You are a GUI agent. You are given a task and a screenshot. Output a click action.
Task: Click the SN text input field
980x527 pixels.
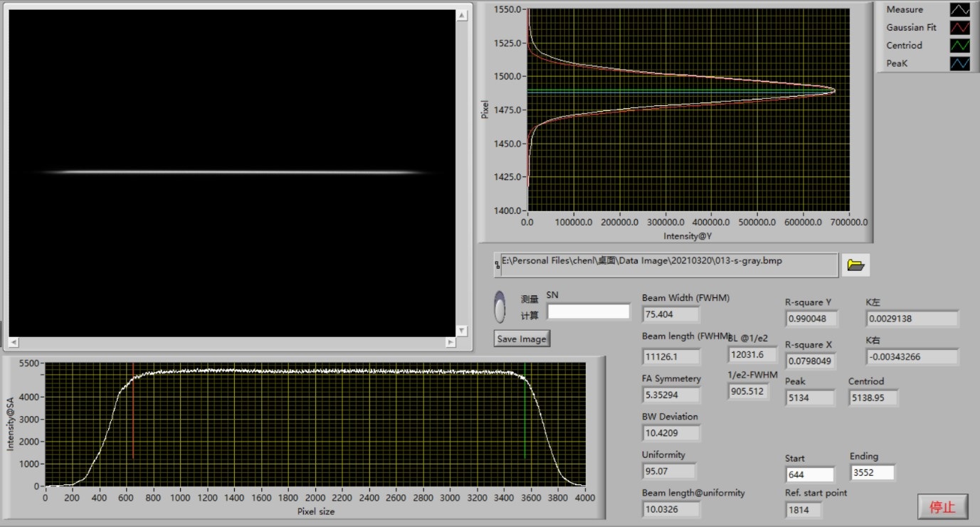pos(588,312)
